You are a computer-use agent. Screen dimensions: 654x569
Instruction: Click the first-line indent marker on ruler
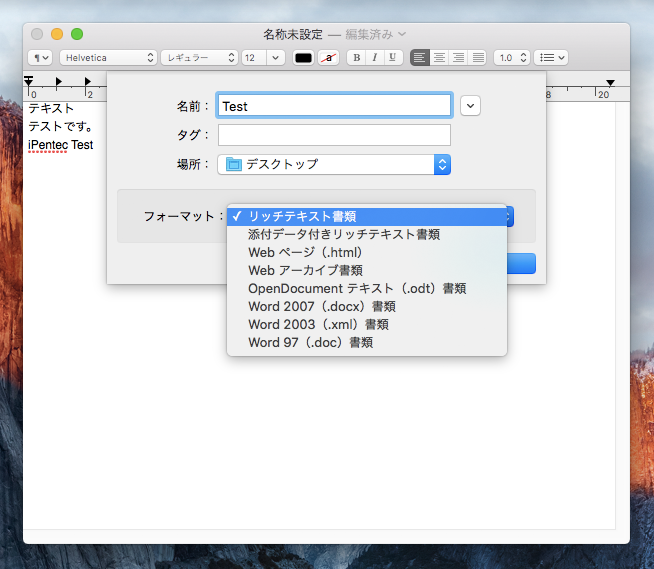[x=28, y=78]
